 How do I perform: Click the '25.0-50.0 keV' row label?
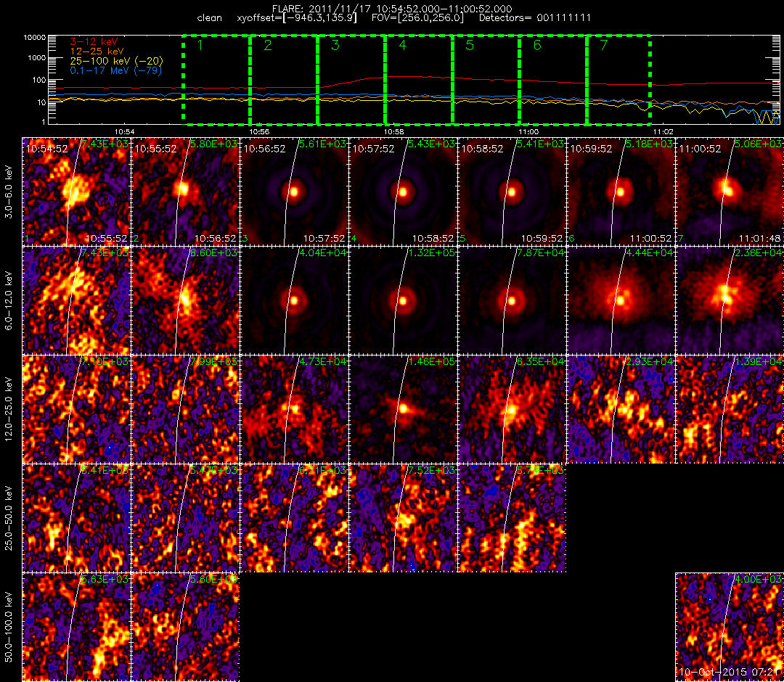(9, 519)
